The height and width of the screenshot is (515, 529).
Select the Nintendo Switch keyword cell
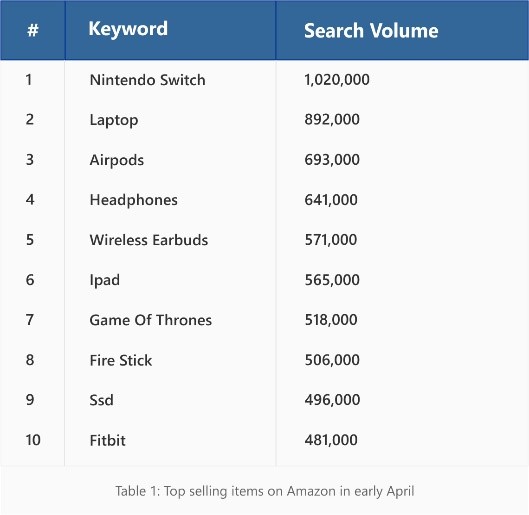click(x=147, y=80)
